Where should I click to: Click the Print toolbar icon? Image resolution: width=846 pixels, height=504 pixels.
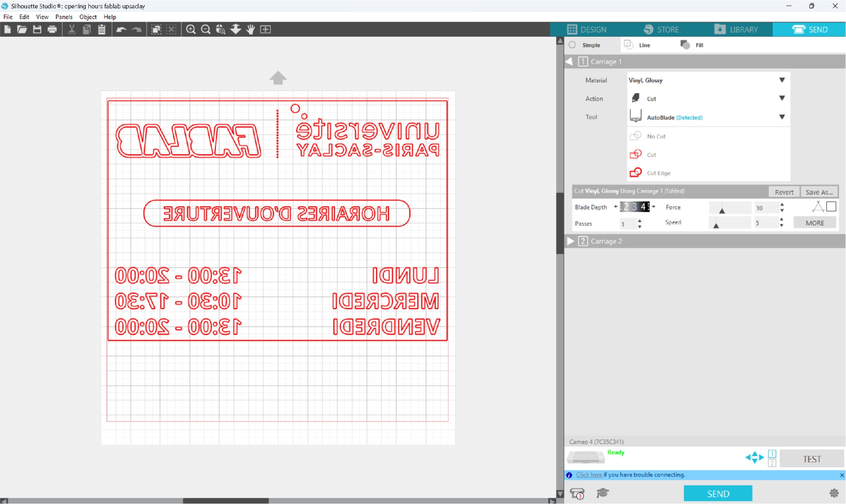52,29
